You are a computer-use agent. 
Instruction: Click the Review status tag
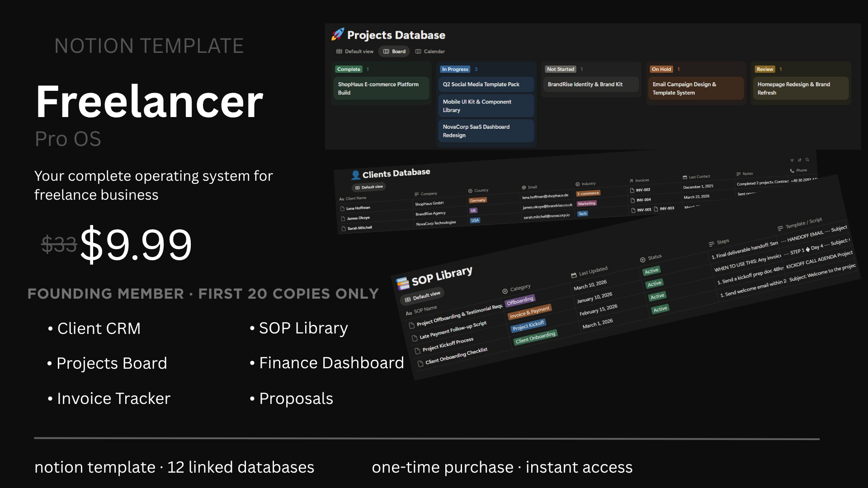(765, 69)
